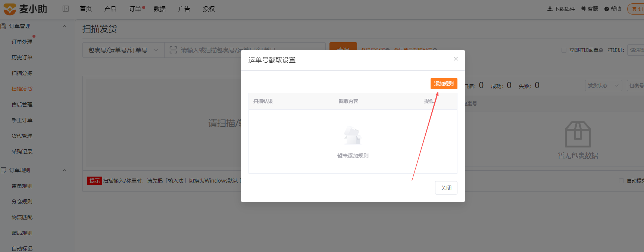Go to 审单规则
This screenshot has height=252, width=644.
coord(22,186)
